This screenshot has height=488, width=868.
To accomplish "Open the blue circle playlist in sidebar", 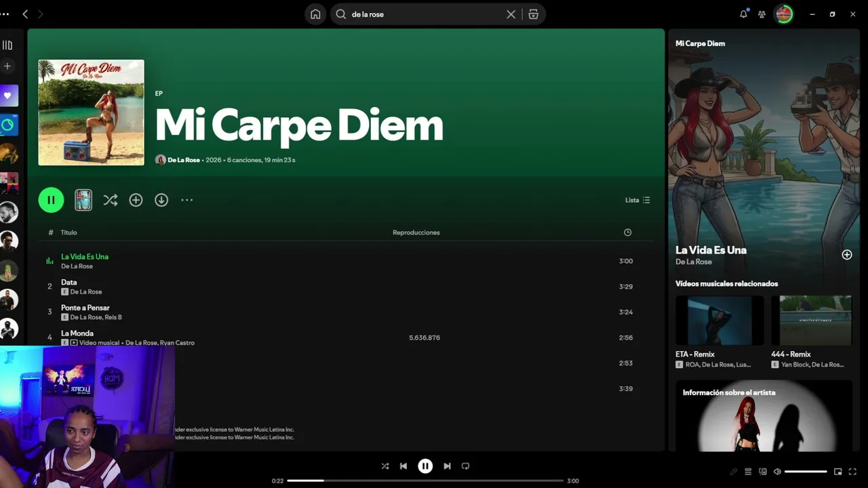I will click(x=8, y=125).
